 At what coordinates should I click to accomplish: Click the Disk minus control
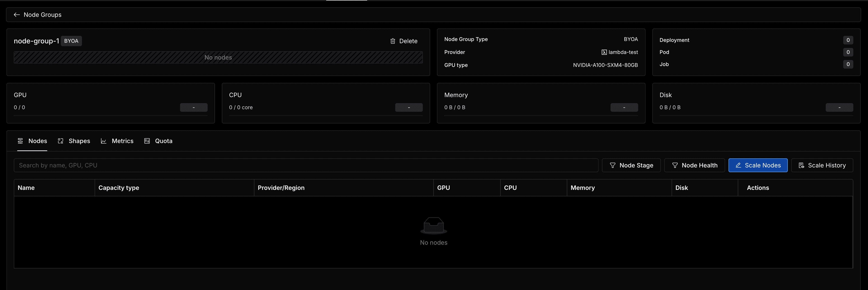point(840,107)
